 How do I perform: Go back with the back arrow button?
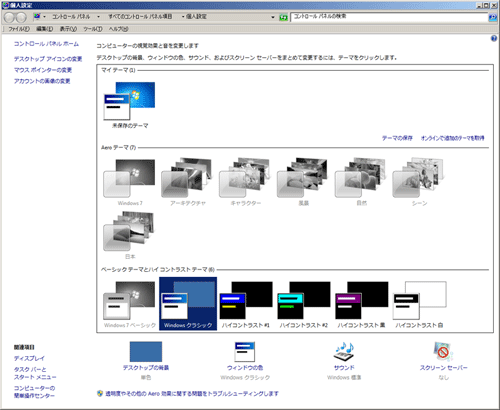(10, 17)
